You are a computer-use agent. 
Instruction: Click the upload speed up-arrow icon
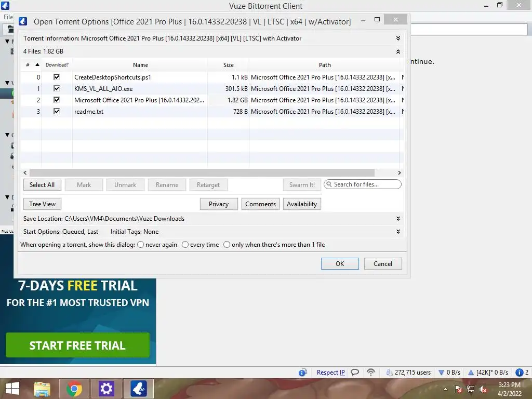tap(471, 373)
